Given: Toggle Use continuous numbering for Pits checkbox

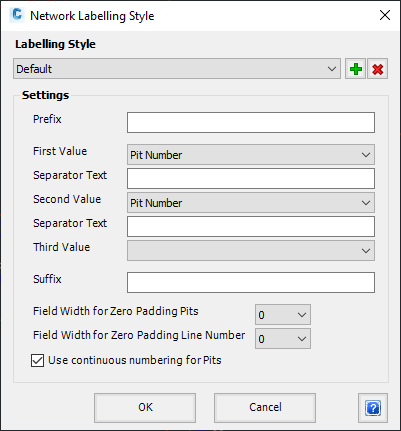Looking at the screenshot, I should pyautogui.click(x=37, y=360).
